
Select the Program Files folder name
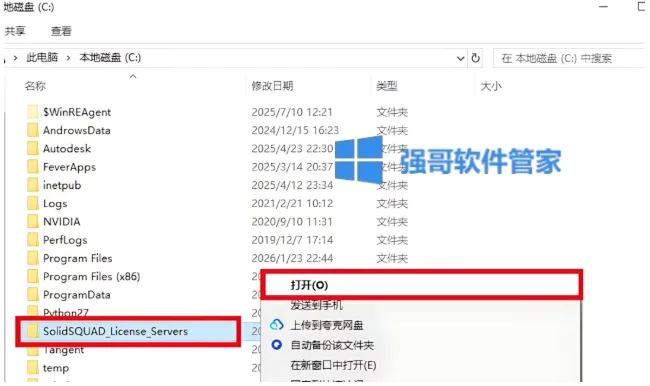[78, 258]
